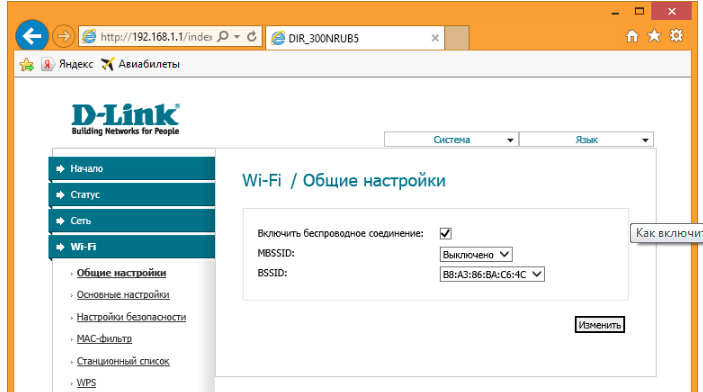Click the Wi-Fi / Общие настройки heading
Image resolution: width=703 pixels, height=392 pixels.
tap(344, 181)
